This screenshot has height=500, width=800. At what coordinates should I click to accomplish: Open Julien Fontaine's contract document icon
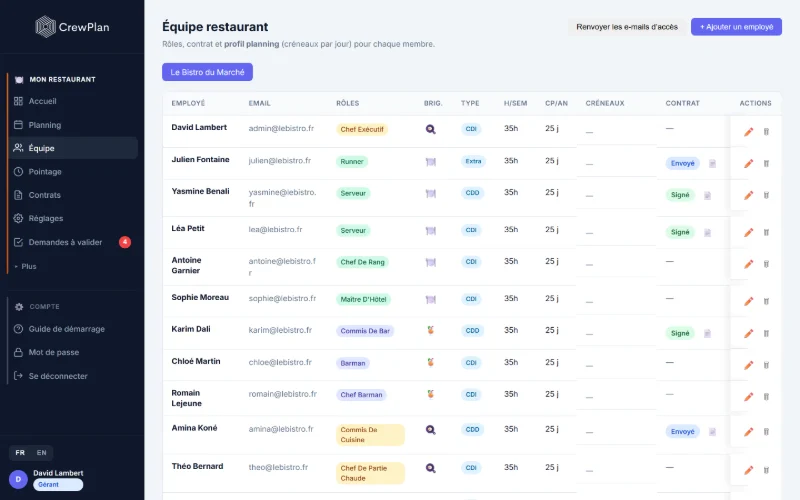pyautogui.click(x=712, y=164)
